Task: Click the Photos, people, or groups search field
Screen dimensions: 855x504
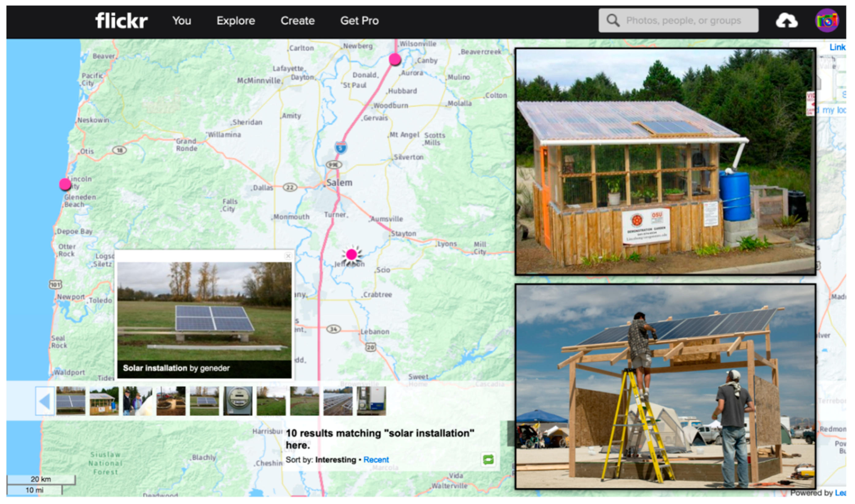Action: pyautogui.click(x=683, y=21)
